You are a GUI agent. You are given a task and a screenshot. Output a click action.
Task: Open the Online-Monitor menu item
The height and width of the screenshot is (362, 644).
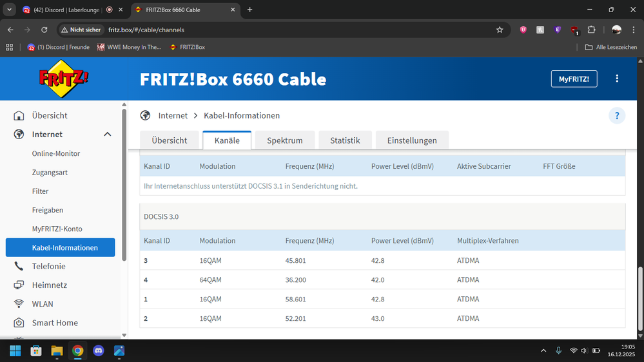click(56, 153)
